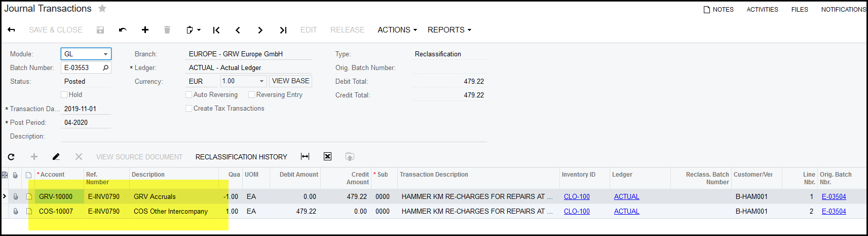Jump to the last record
Screen dimensions: 868x236
pyautogui.click(x=283, y=30)
